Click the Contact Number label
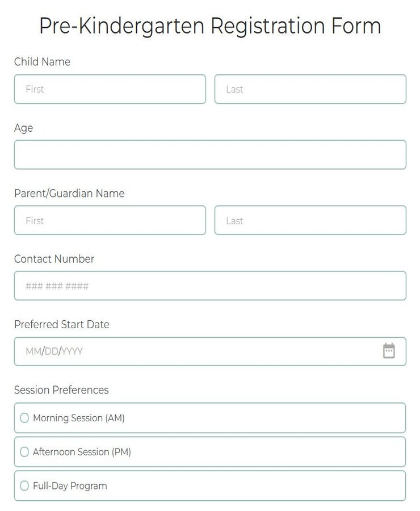This screenshot has width=420, height=511. [54, 259]
